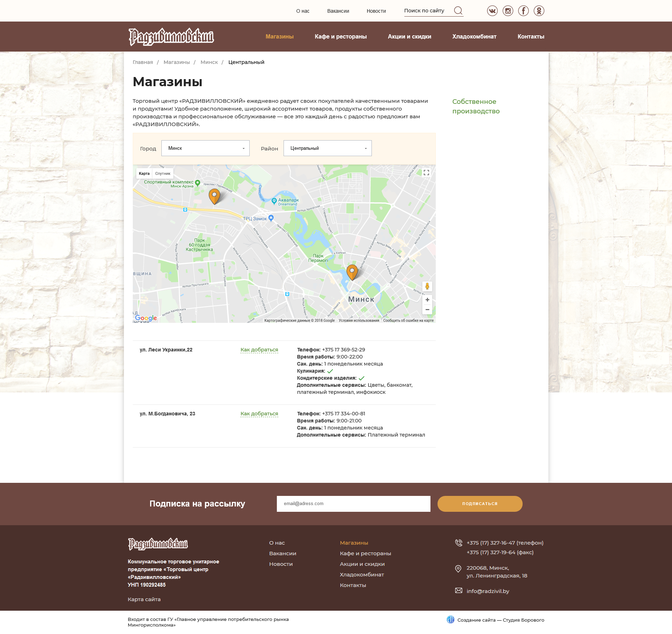Open Акции и скидки menu item

click(409, 37)
